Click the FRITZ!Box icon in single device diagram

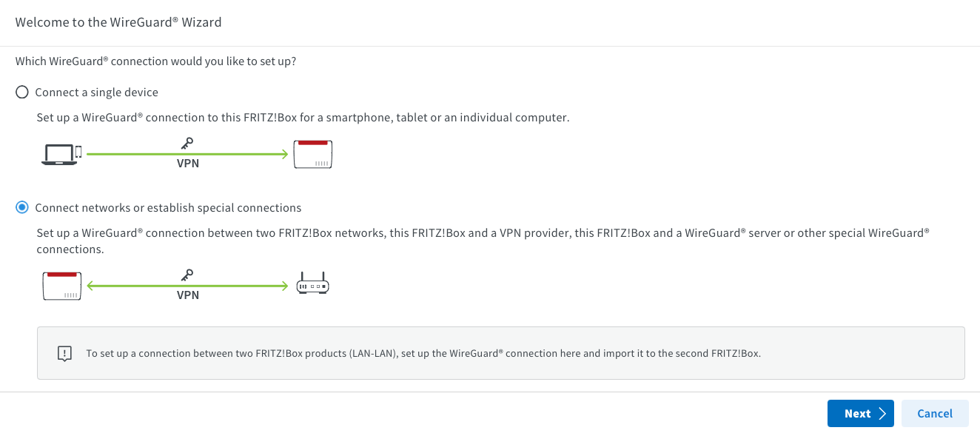(313, 154)
